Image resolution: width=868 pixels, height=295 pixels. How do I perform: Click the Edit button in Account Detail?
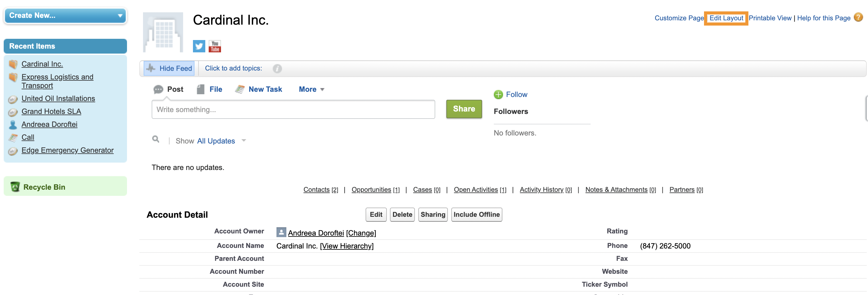[376, 215]
